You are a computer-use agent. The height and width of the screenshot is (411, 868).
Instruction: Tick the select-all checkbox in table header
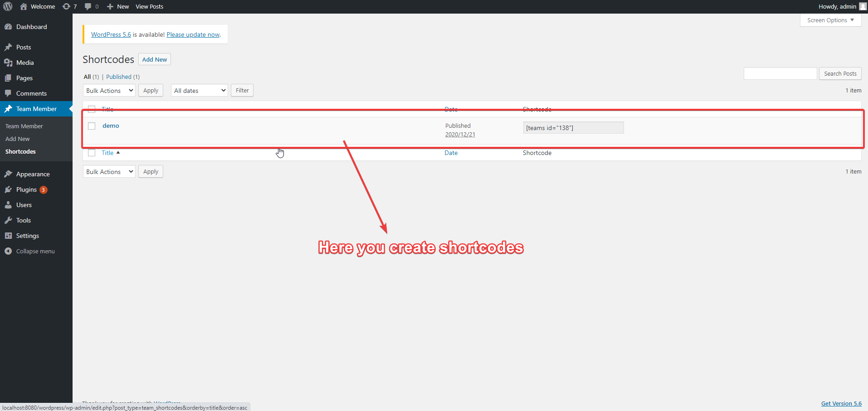[92, 109]
